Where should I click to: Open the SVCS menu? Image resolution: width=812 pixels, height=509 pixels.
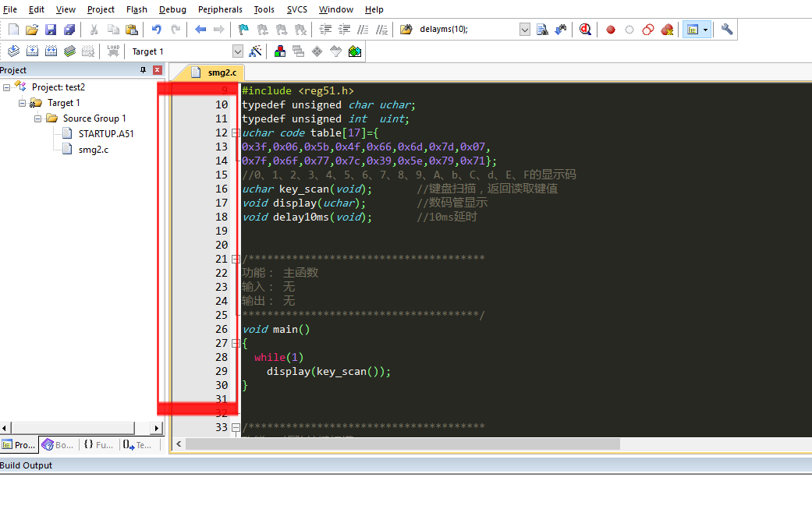coord(296,9)
